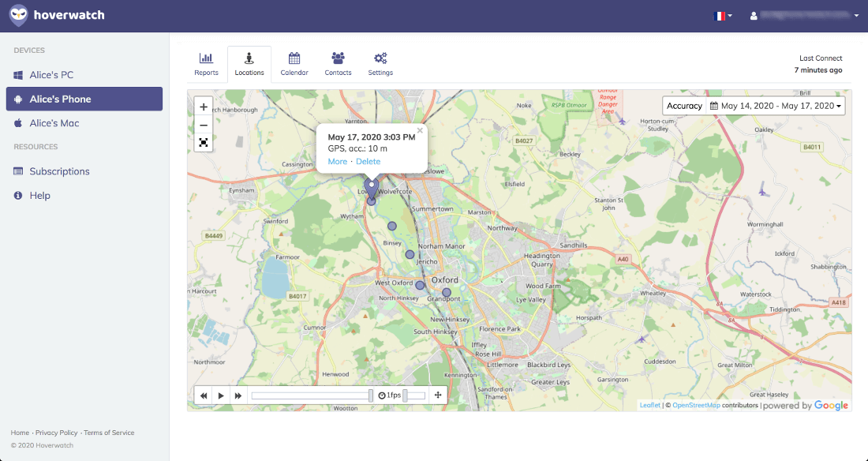868x461 pixels.
Task: Open the user account dropdown
Action: 803,16
